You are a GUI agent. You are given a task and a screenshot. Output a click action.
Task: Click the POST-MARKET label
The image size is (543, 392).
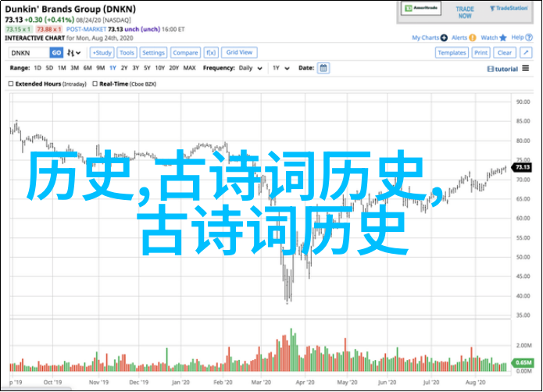coord(86,30)
